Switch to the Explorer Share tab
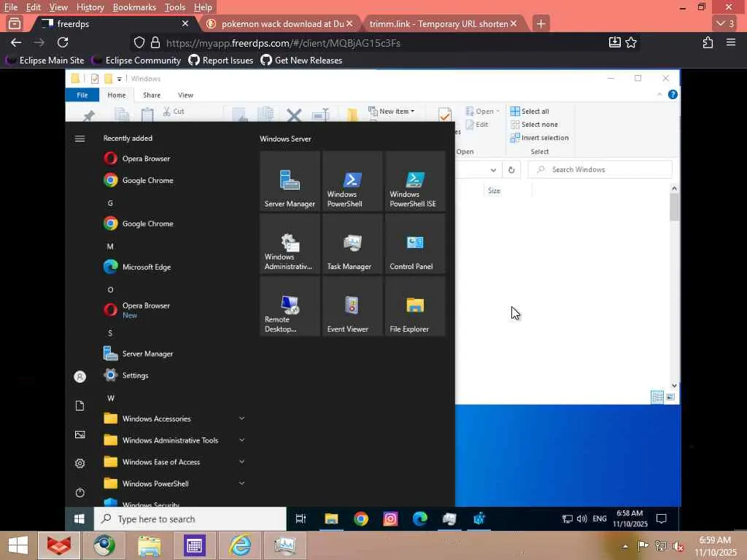The image size is (747, 560). click(x=152, y=95)
